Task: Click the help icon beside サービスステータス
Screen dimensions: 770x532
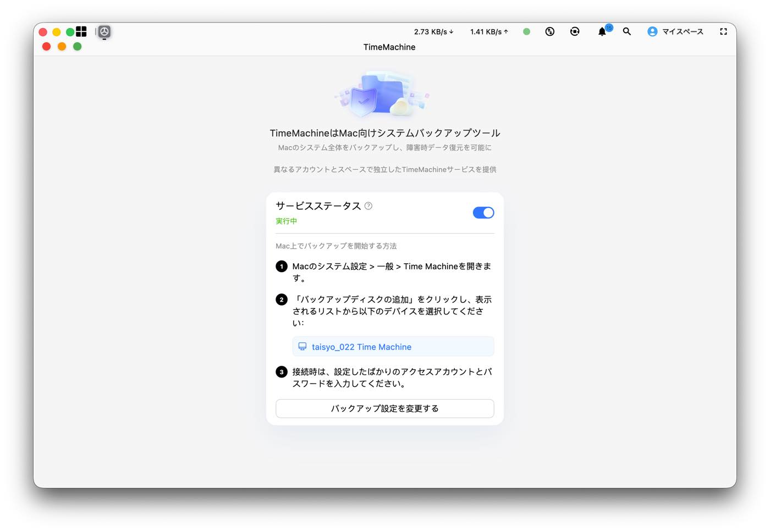Action: [x=369, y=206]
